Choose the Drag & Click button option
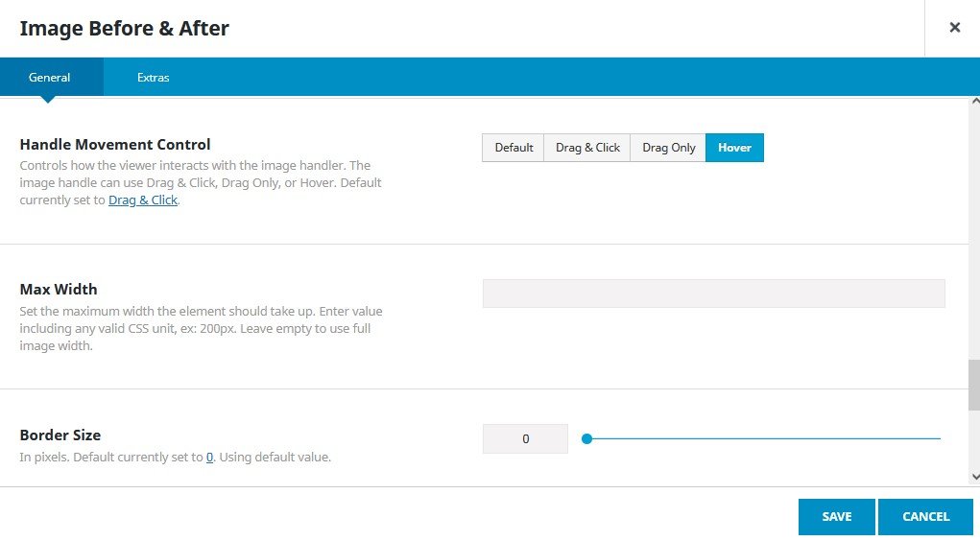980x541 pixels. 587,148
